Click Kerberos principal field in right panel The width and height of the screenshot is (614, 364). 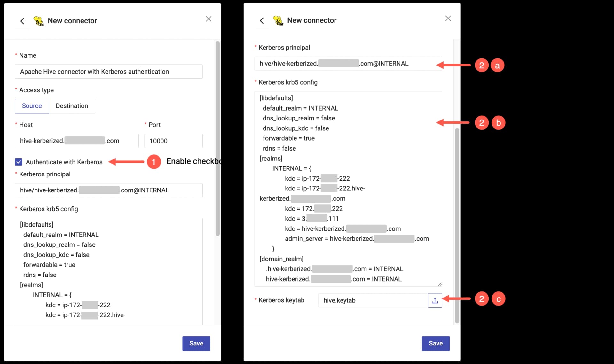[x=348, y=64]
